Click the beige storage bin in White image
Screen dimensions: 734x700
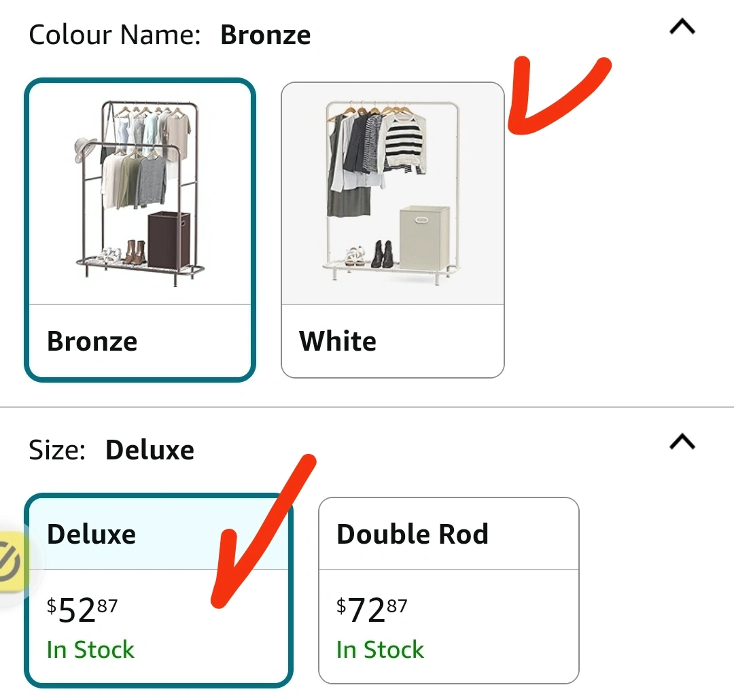424,238
